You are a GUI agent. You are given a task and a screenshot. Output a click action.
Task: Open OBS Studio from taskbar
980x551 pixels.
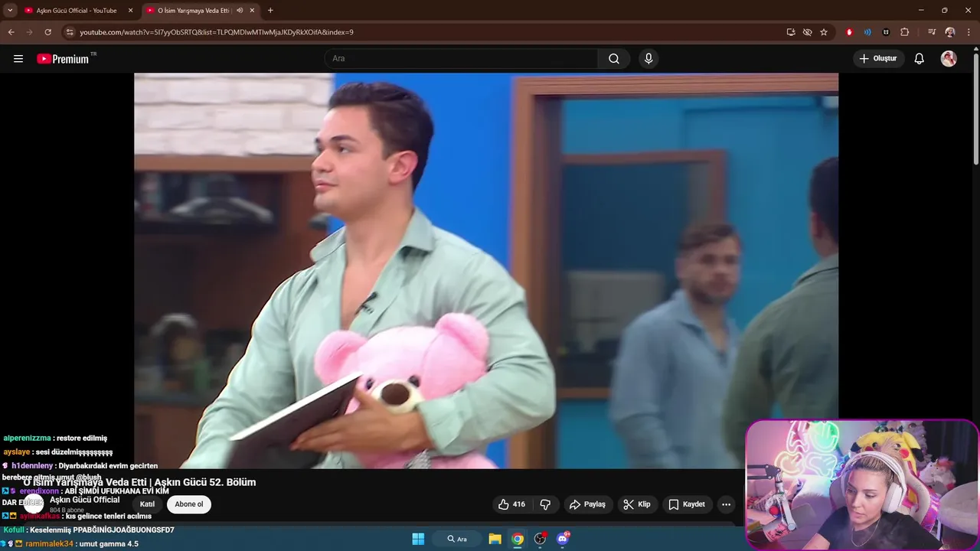point(540,539)
